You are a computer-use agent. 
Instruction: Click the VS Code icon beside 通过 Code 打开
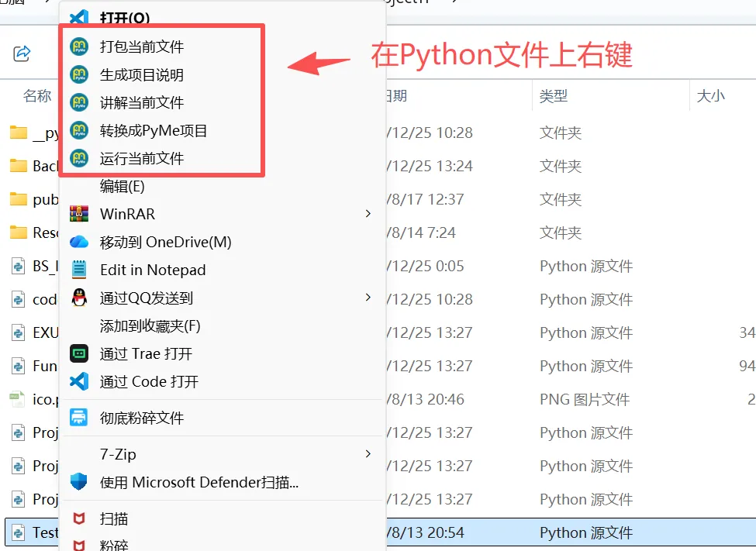79,381
